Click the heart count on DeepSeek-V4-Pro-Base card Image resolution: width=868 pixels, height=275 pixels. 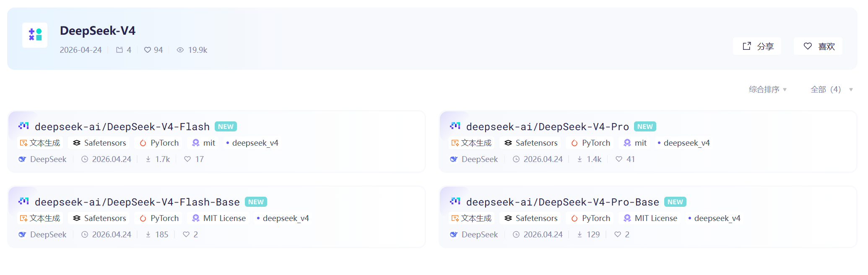pos(627,234)
